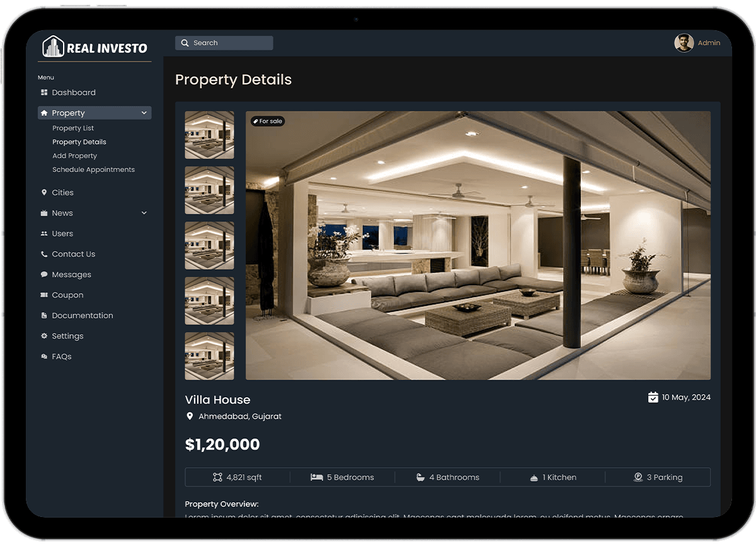Expand the News submenu chevron

tap(144, 213)
